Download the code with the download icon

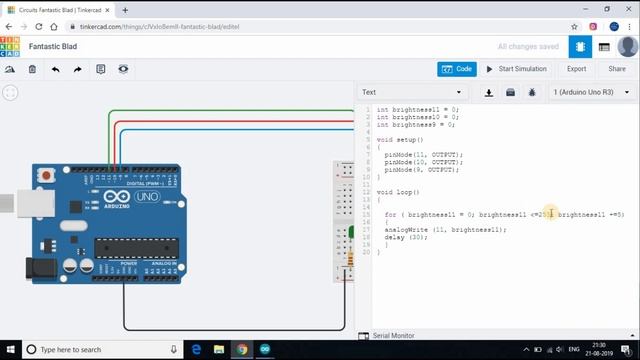pyautogui.click(x=489, y=93)
